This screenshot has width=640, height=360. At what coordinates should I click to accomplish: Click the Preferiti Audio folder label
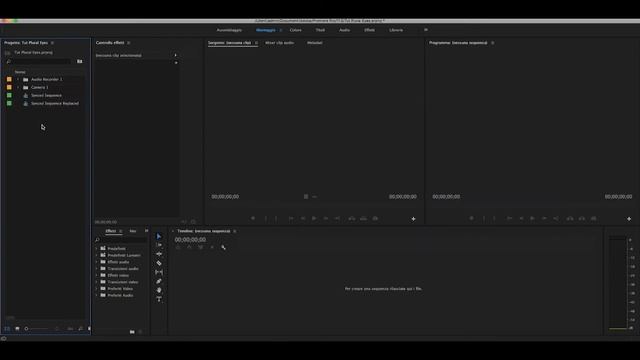pos(120,296)
